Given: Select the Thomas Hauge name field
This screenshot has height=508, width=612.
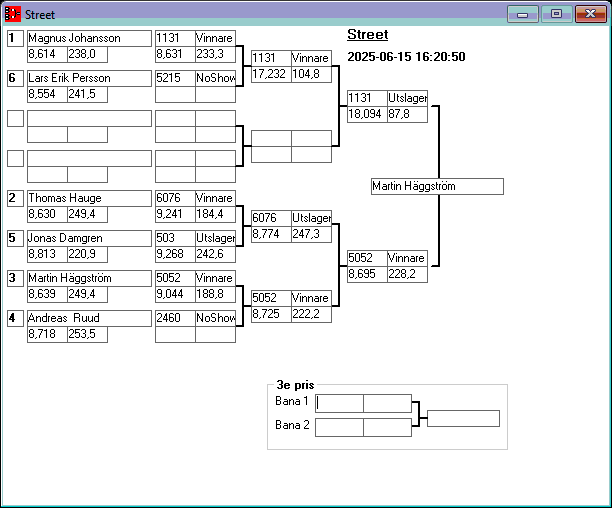Looking at the screenshot, I should 89,198.
